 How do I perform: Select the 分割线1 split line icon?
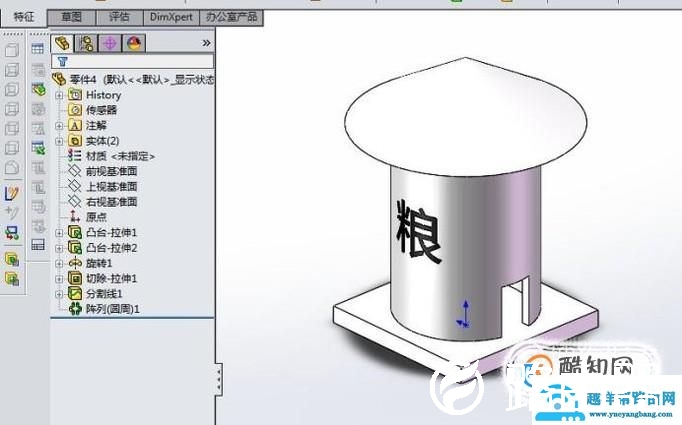(x=75, y=294)
